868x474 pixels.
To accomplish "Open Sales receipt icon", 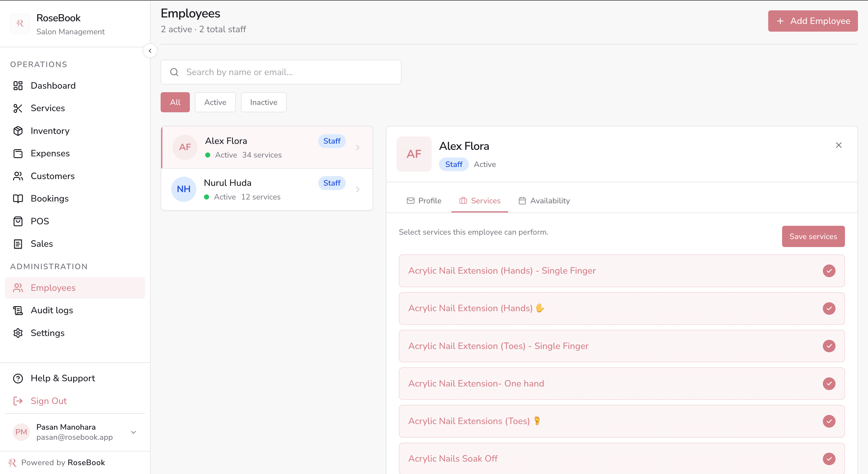I will tap(18, 244).
